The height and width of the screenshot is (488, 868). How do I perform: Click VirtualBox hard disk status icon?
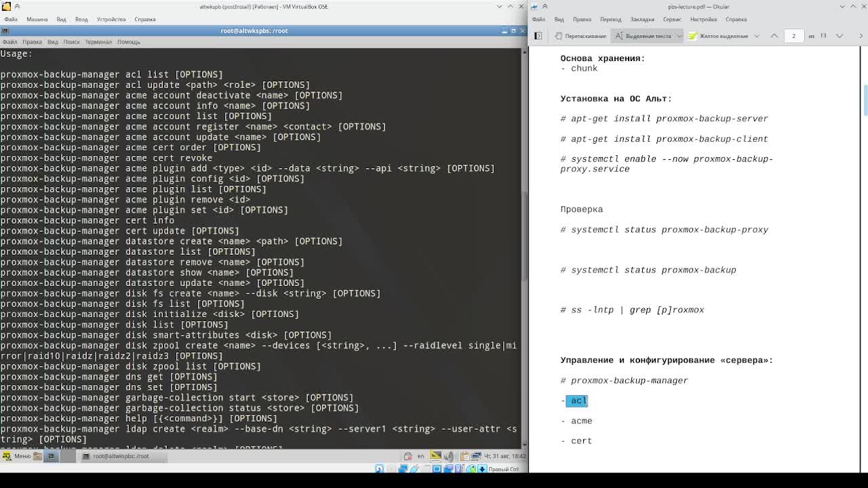[x=380, y=469]
